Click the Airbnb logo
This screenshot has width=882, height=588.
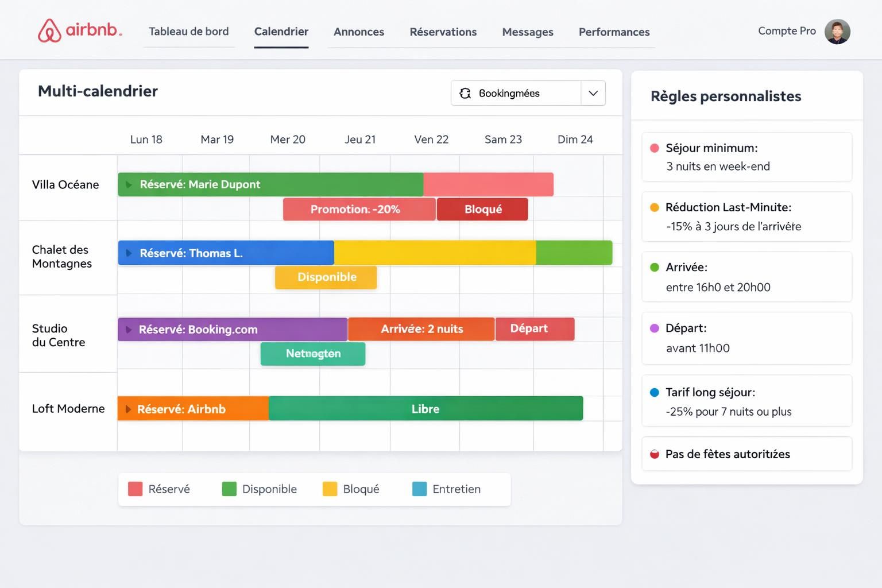point(80,30)
